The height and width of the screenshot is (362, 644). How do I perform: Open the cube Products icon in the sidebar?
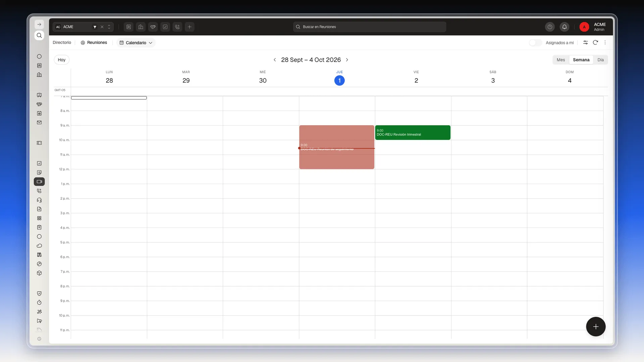(x=39, y=273)
